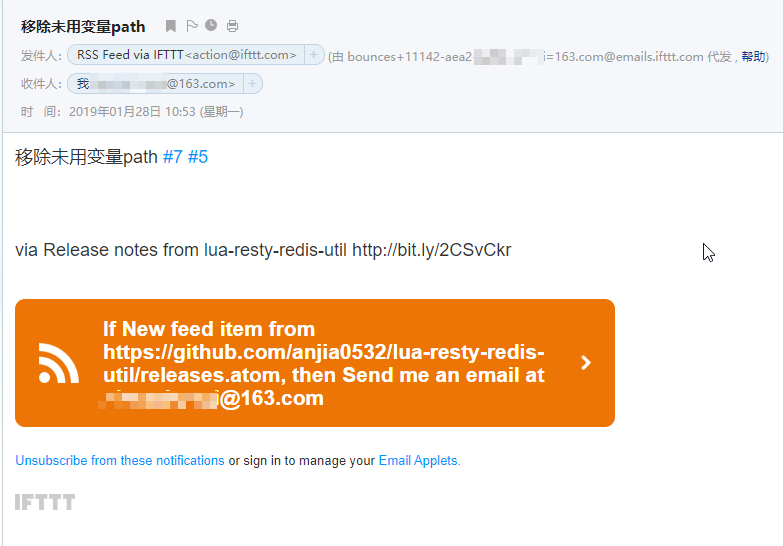Click the http://bit.ly/2CSvCkr text
The height and width of the screenshot is (546, 783).
coord(431,250)
